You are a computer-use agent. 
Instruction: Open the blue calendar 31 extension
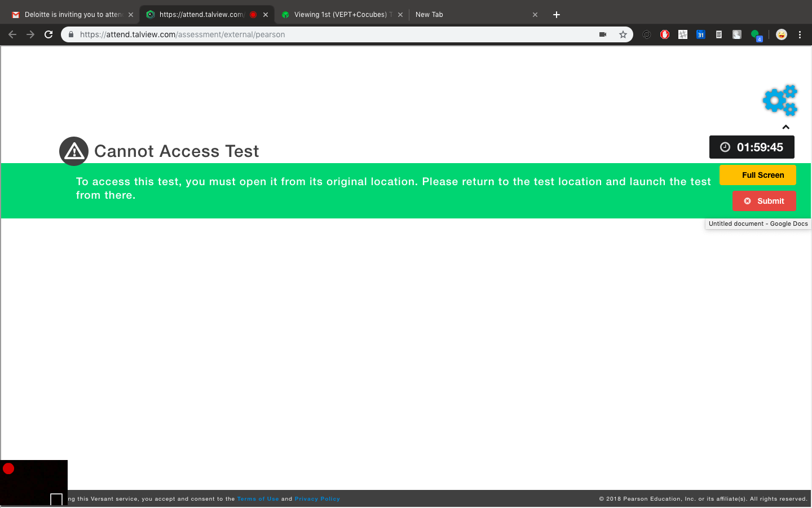701,34
